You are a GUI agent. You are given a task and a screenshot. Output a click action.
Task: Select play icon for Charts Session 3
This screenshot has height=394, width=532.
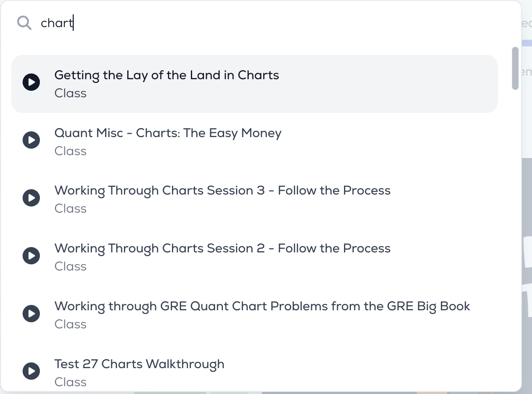pos(31,198)
